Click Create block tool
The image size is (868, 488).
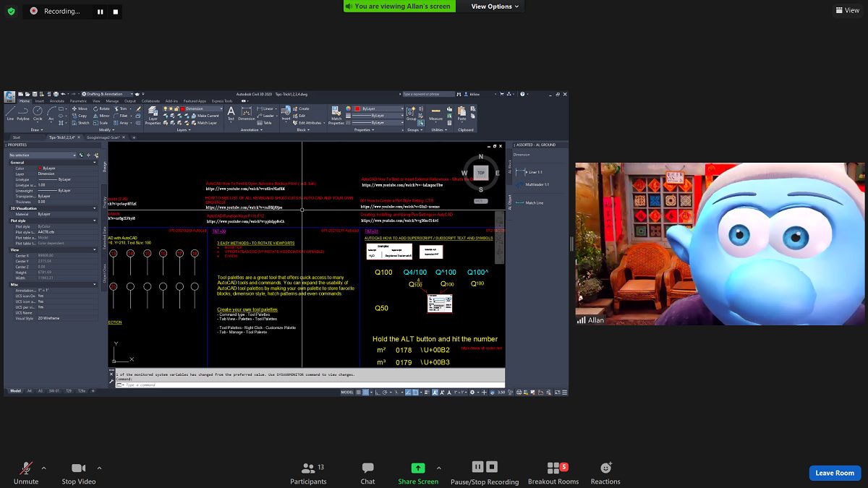[x=302, y=108]
